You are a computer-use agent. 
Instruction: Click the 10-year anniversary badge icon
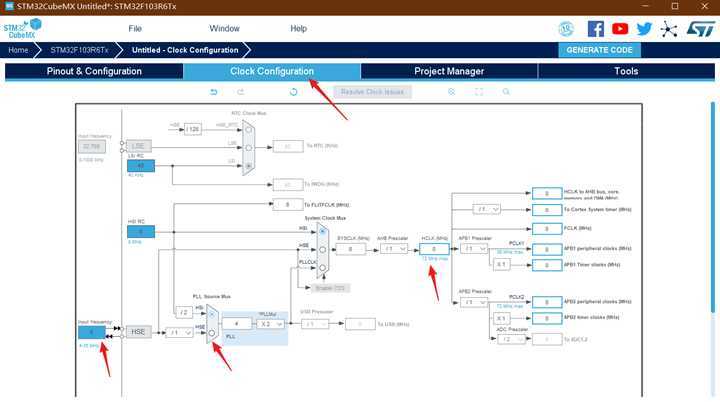coord(566,29)
